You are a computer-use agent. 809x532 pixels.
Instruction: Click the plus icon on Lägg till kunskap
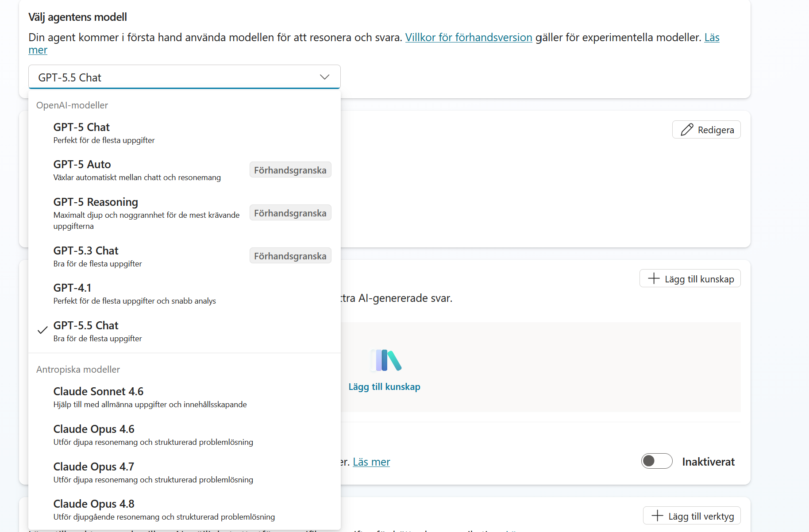[x=654, y=278]
